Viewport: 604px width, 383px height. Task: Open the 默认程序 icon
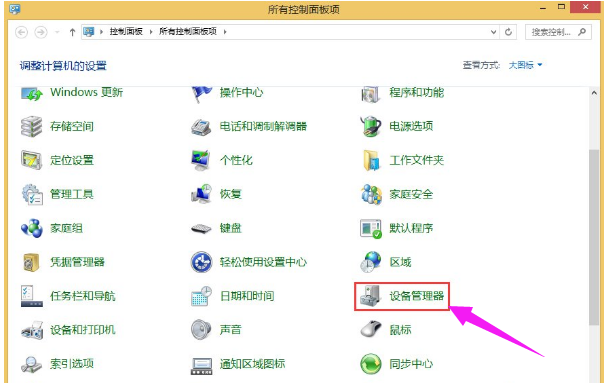pyautogui.click(x=371, y=229)
